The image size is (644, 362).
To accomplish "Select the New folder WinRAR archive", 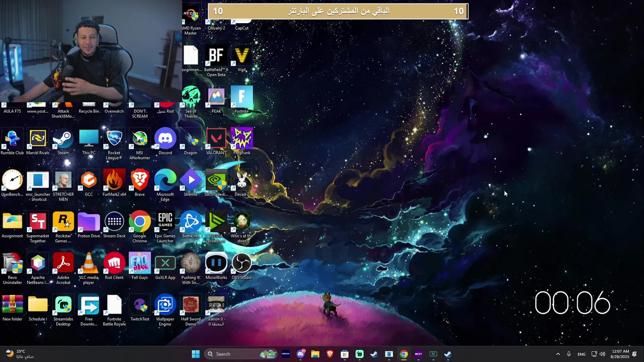I will click(x=12, y=308).
